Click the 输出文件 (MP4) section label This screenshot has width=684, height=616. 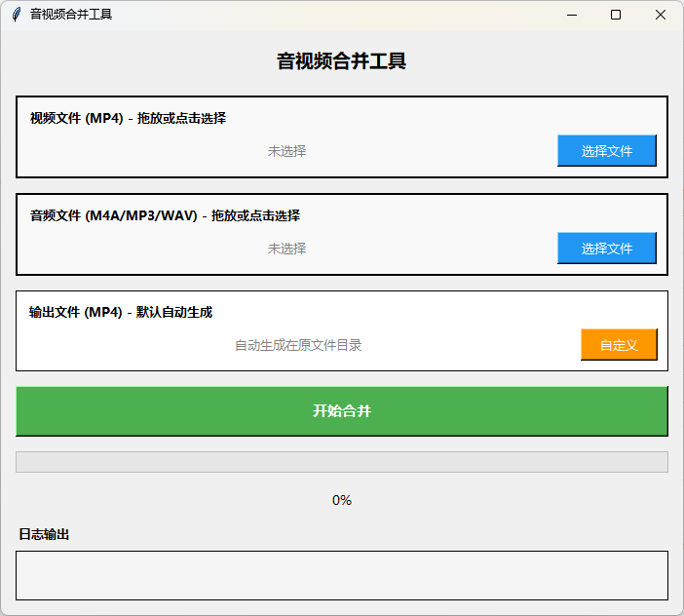tap(121, 312)
